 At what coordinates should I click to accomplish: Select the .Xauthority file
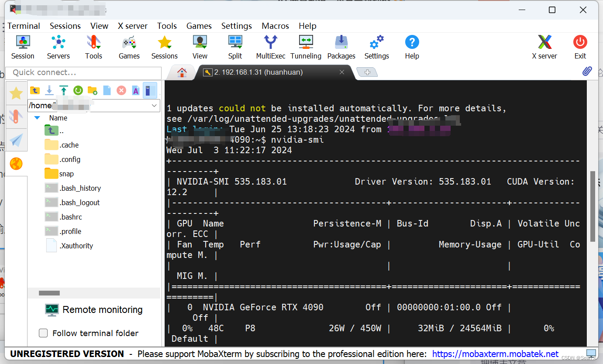click(x=69, y=246)
